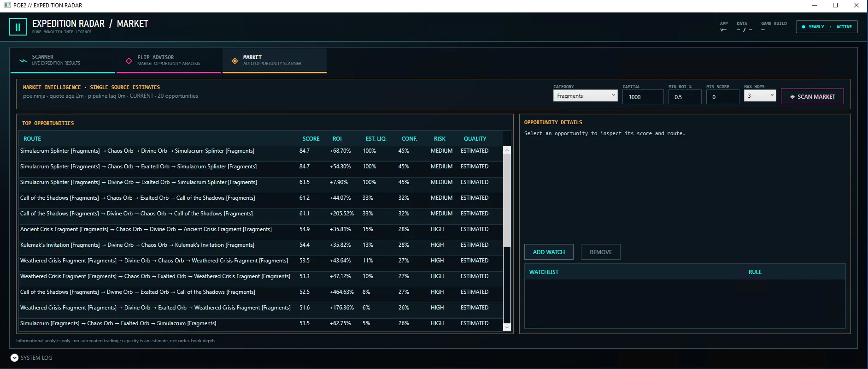Click the Market tab orange diamond icon
The image size is (868, 369).
point(235,60)
